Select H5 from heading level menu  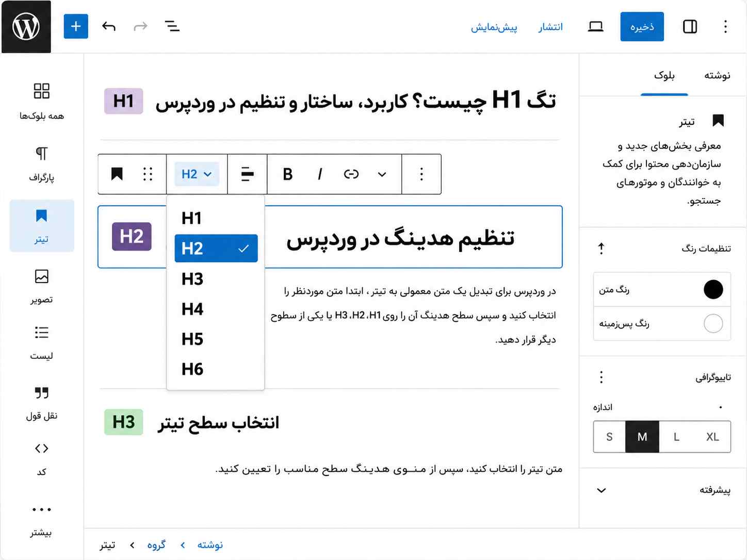point(216,339)
